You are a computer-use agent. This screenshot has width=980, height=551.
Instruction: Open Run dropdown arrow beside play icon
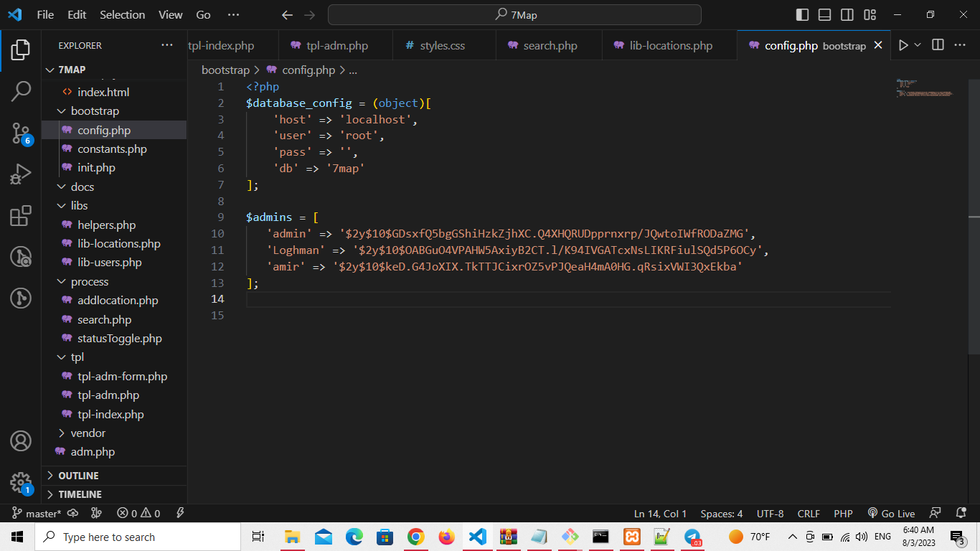[918, 45]
